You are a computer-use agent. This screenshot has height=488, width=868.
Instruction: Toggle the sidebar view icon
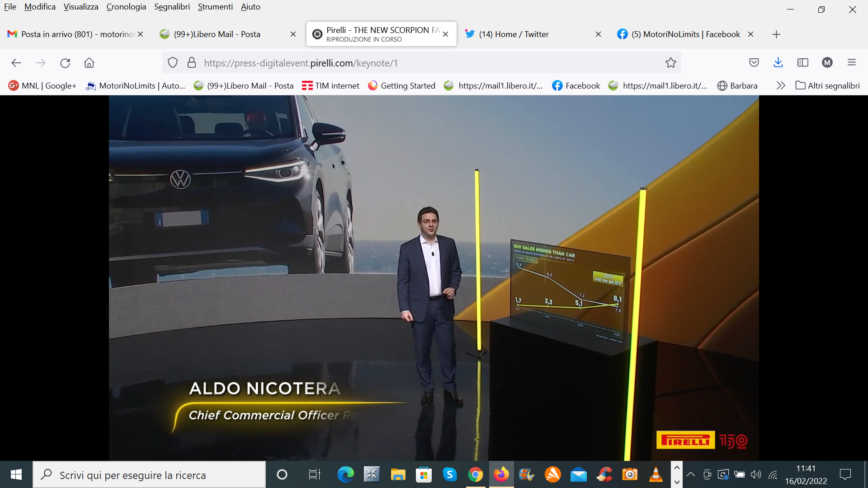803,63
